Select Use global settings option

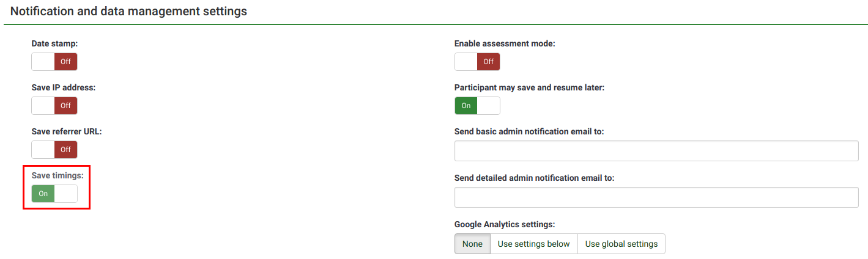(621, 244)
